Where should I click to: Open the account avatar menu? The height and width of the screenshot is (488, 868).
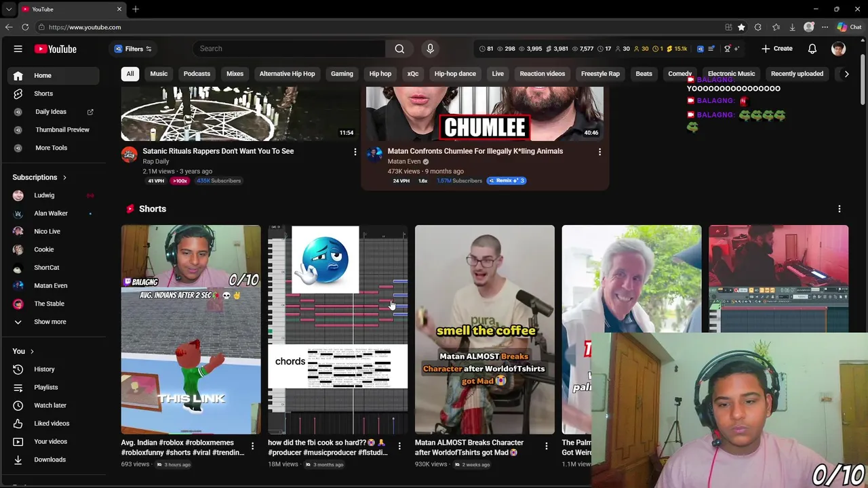tap(838, 49)
